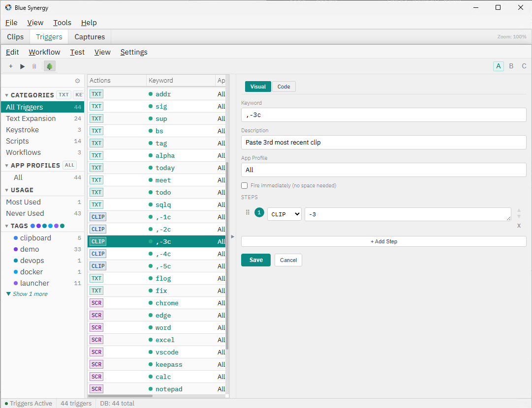Click the step drag handle icon
Image resolution: width=532 pixels, height=408 pixels.
click(248, 212)
